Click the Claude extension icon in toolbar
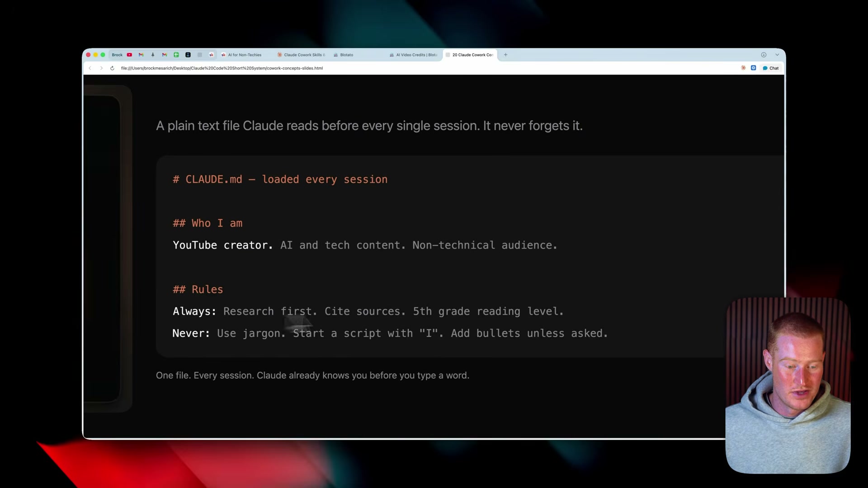 [x=743, y=68]
